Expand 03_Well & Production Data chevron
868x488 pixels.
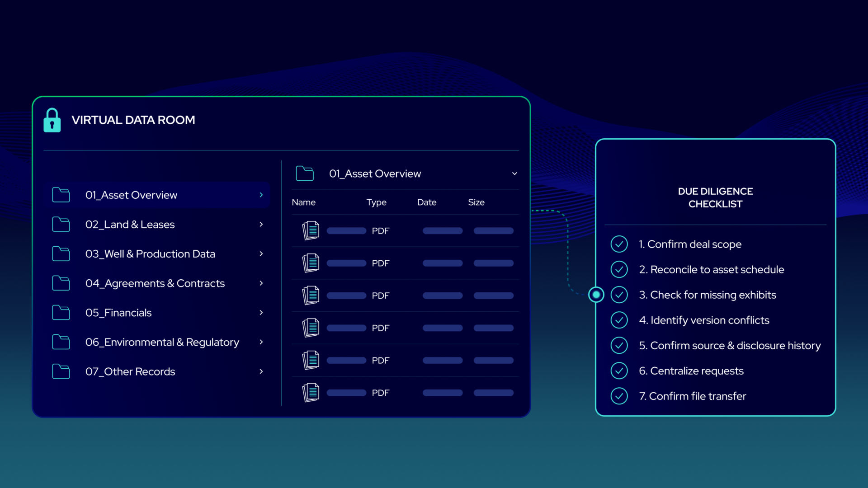261,253
